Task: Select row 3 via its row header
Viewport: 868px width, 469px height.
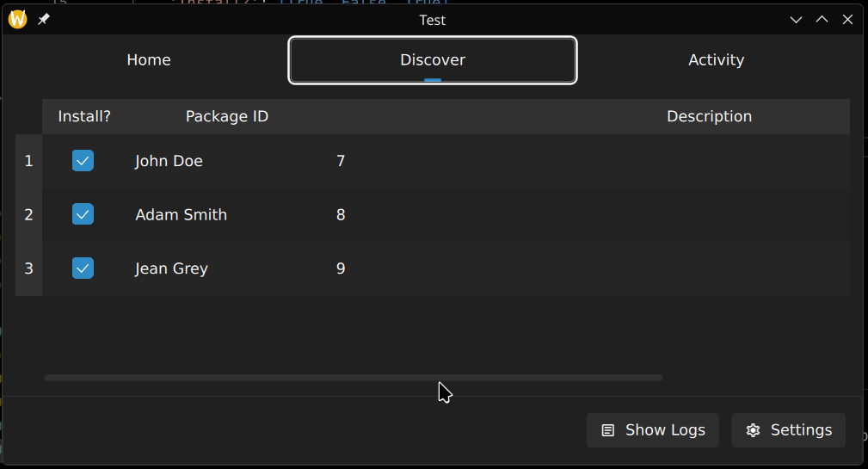Action: [28, 268]
